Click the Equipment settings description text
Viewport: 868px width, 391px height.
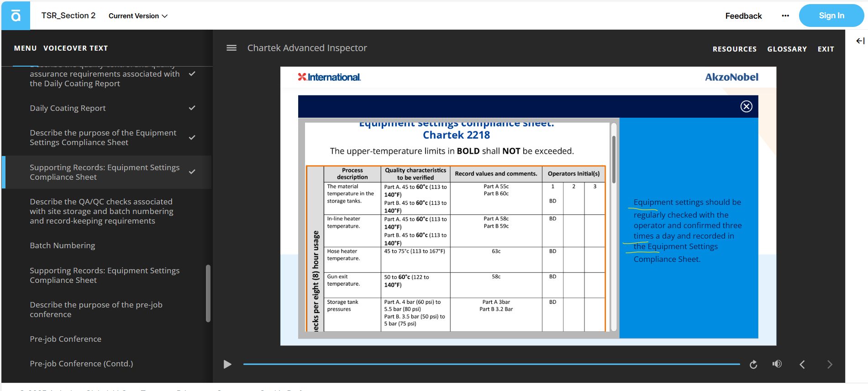[687, 230]
